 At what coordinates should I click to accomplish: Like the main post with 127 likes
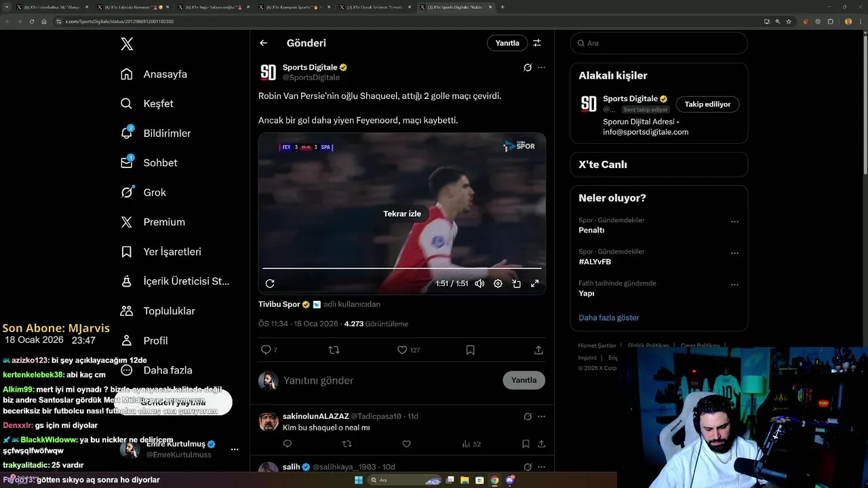[402, 350]
